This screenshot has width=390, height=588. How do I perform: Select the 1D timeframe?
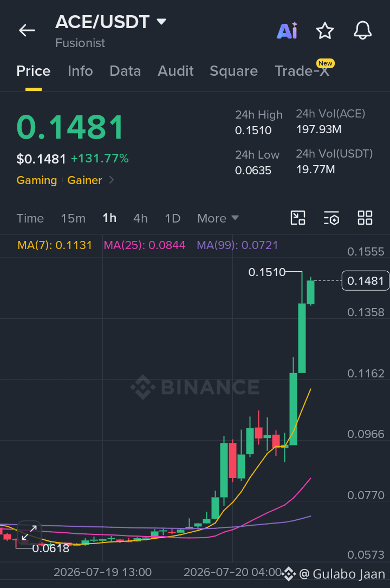(x=172, y=218)
